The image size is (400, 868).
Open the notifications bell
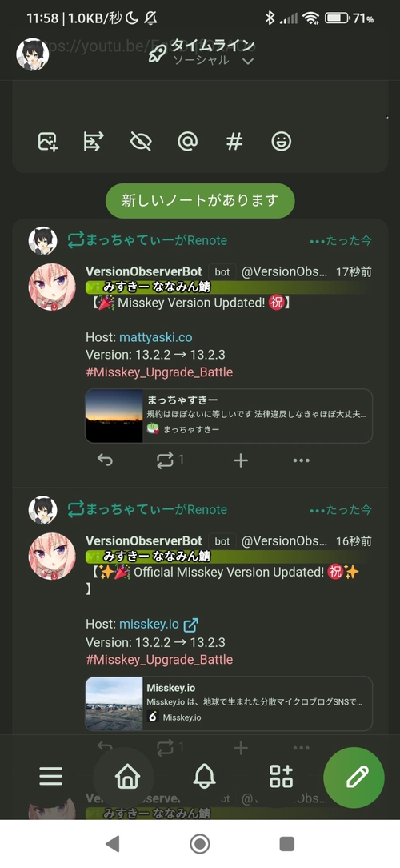tap(204, 777)
